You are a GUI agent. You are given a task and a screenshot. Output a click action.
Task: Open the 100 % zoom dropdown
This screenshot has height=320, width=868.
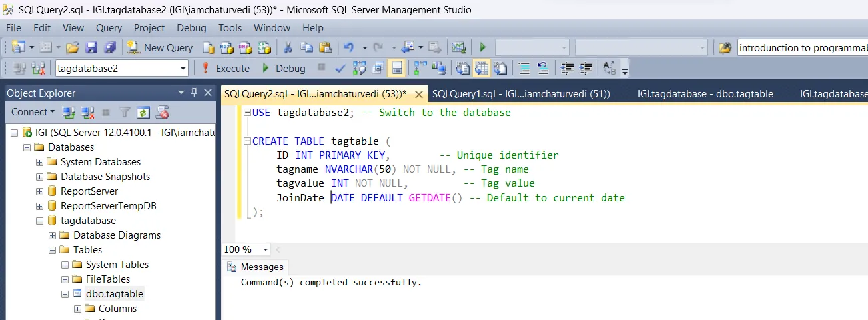click(x=266, y=249)
